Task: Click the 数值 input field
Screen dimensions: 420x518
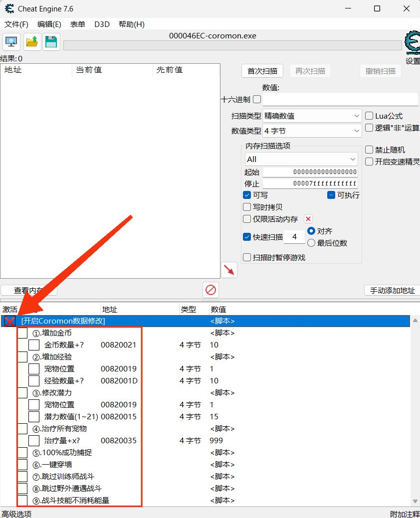Action: pyautogui.click(x=340, y=99)
